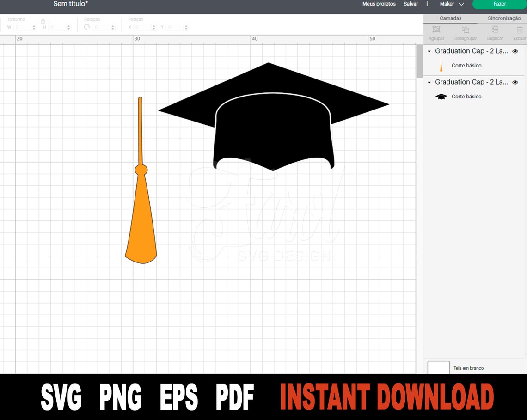The height and width of the screenshot is (420, 527).
Task: Collapse the first Graduation Cap - 2 La... group
Action: click(x=429, y=51)
